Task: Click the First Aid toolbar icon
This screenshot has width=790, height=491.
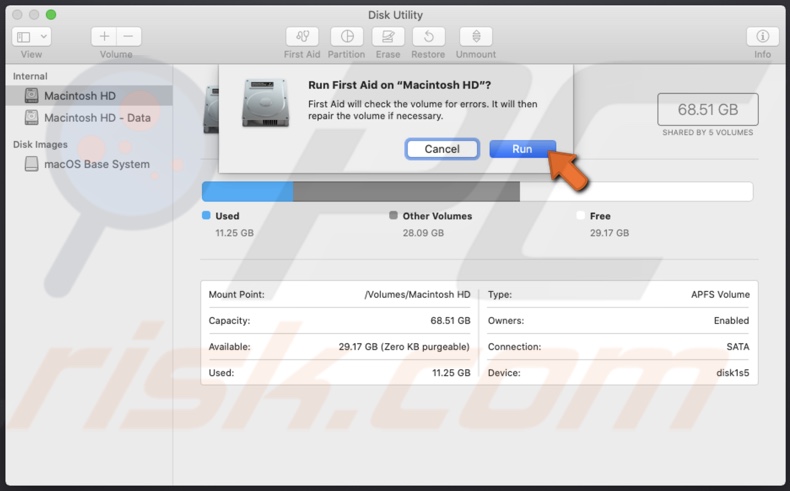Action: pyautogui.click(x=302, y=37)
